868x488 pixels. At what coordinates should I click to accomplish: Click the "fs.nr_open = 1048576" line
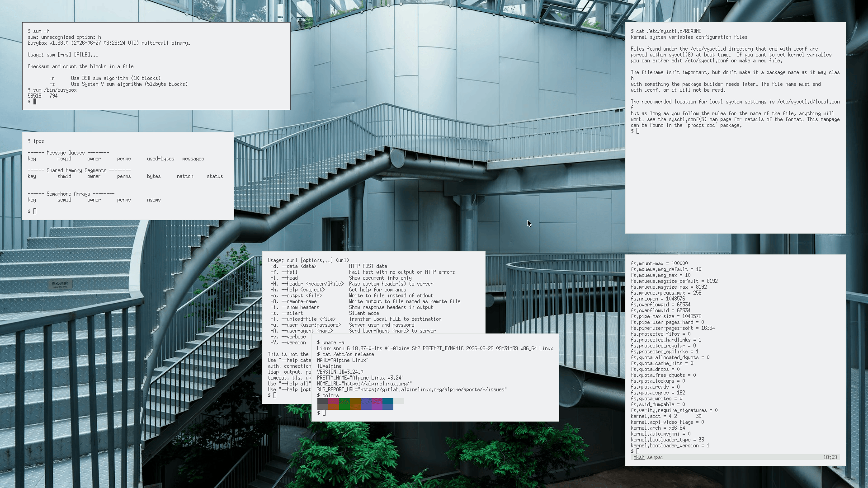click(x=658, y=299)
